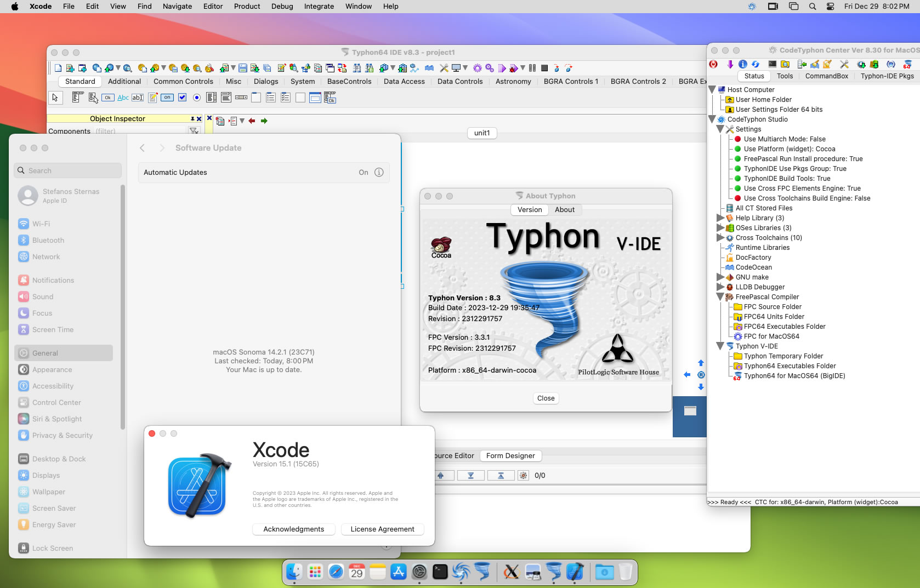Collapse the Settings tree node
The height and width of the screenshot is (588, 920).
720,129
